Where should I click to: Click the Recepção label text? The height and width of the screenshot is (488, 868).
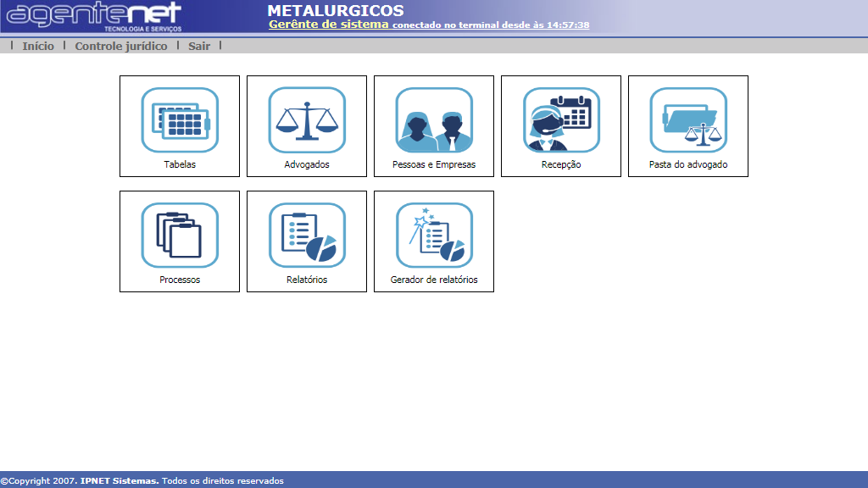tap(561, 164)
